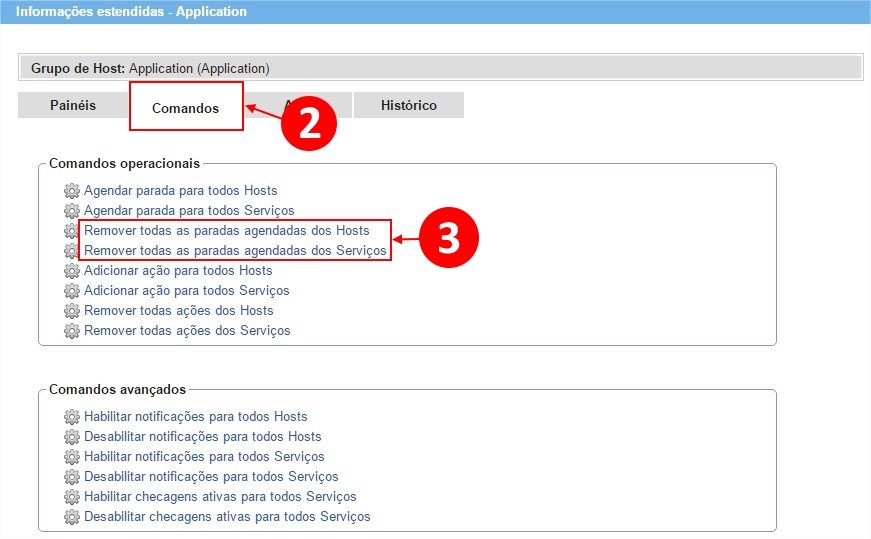Select the Comandos tab

point(185,108)
